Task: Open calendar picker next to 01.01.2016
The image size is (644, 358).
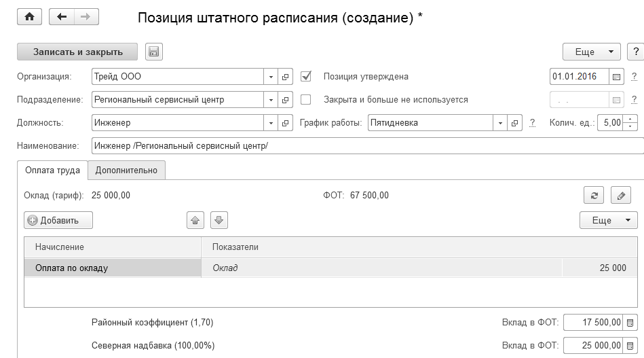Action: tap(616, 77)
